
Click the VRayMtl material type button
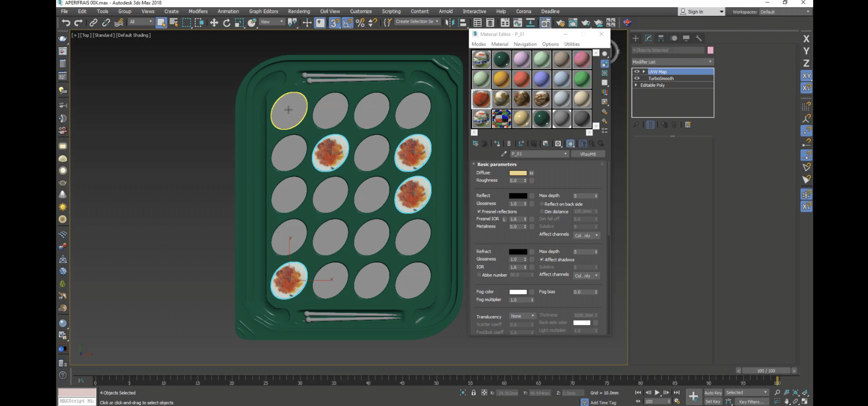[x=588, y=154]
